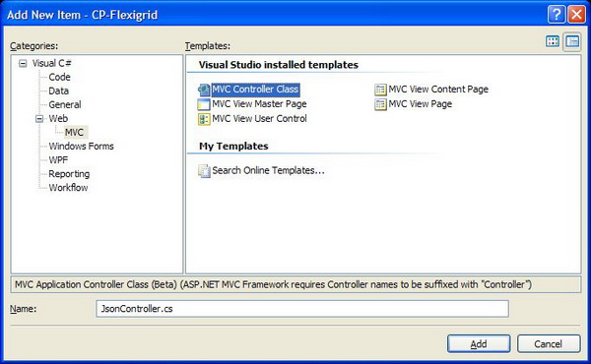Screen dimensions: 591x364
Task: Select the MVC Controller Class template icon
Action: [x=204, y=90]
